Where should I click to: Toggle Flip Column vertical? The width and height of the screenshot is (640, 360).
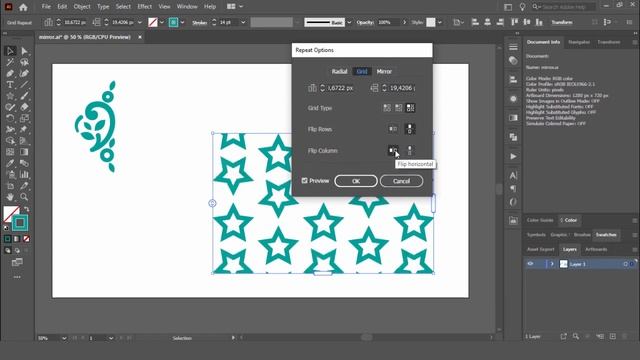tap(410, 151)
